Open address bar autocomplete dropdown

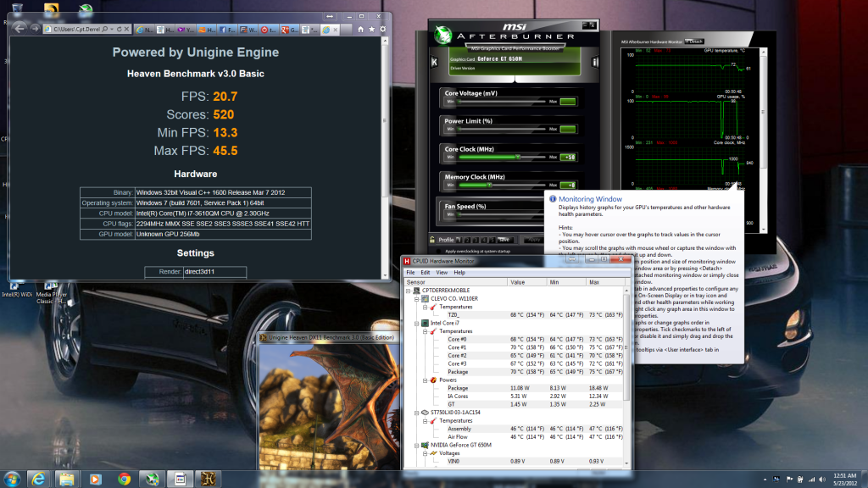tap(112, 29)
